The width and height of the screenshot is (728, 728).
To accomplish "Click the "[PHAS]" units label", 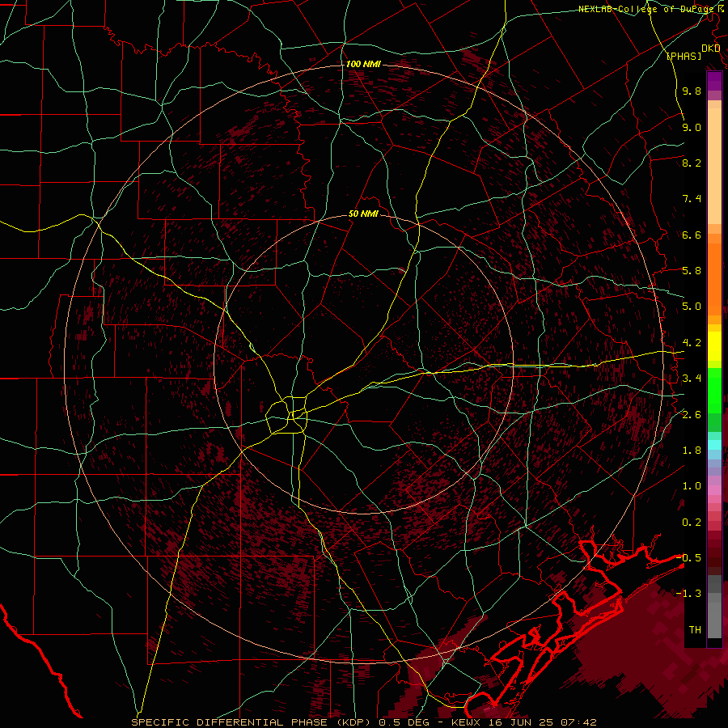I will point(684,57).
